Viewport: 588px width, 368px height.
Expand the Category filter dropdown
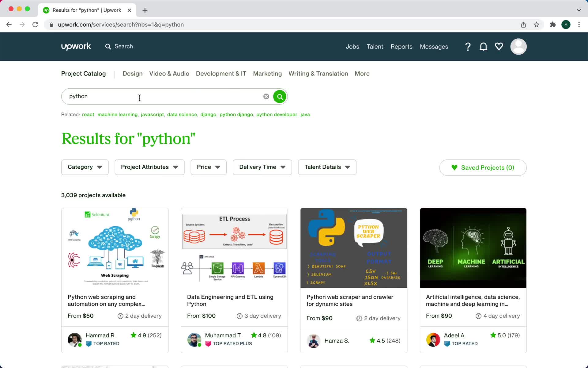[x=85, y=167]
